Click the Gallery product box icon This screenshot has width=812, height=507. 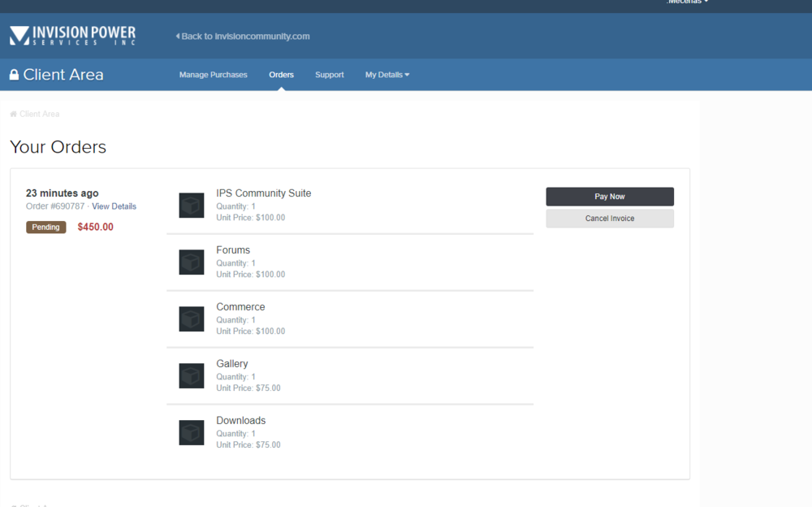pyautogui.click(x=191, y=376)
